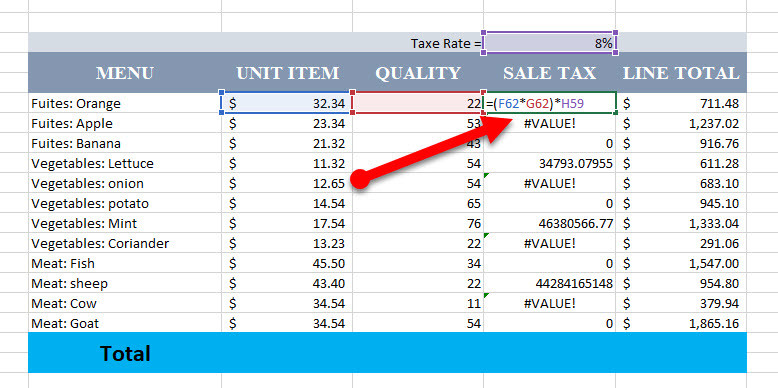Select sale tax value 46380566.77
This screenshot has height=388, width=778.
(550, 223)
